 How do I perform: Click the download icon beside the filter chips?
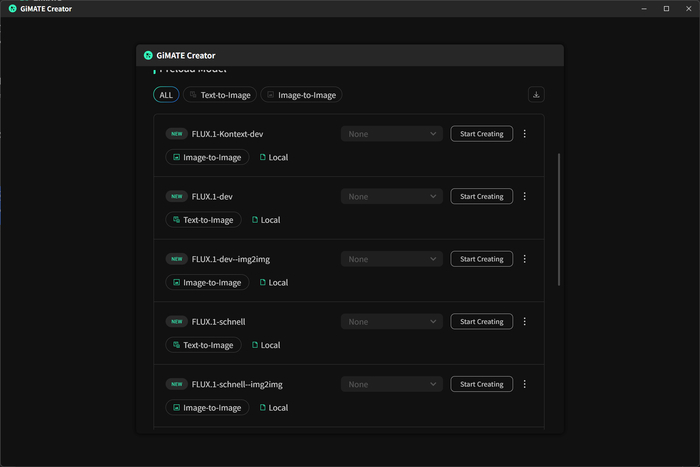(537, 95)
